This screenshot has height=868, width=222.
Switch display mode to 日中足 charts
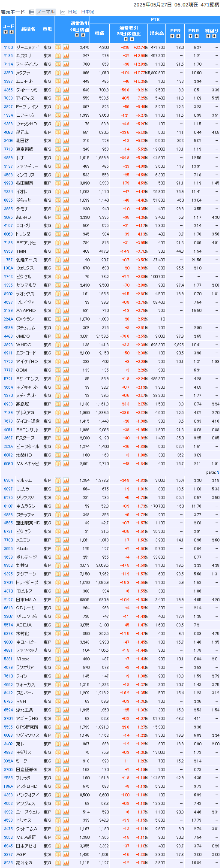coord(87,12)
